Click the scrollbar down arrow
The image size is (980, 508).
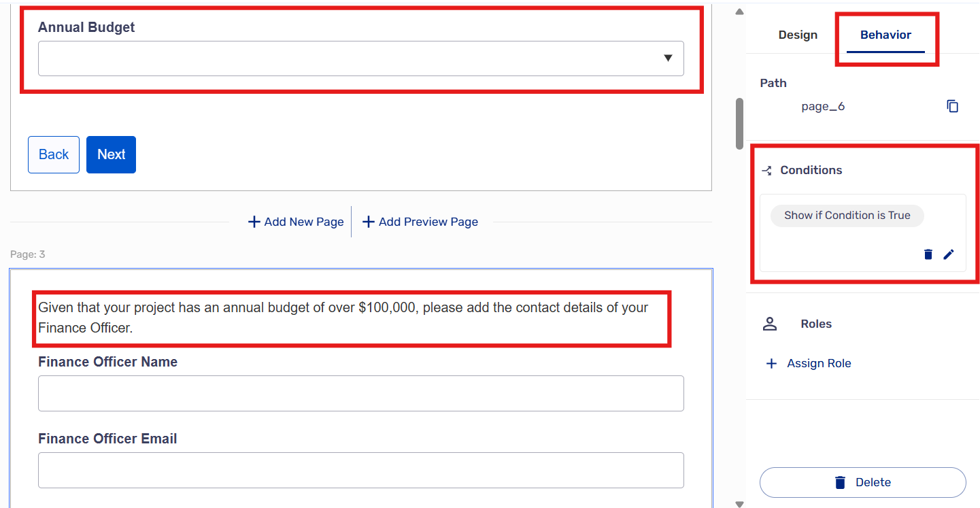(x=740, y=503)
